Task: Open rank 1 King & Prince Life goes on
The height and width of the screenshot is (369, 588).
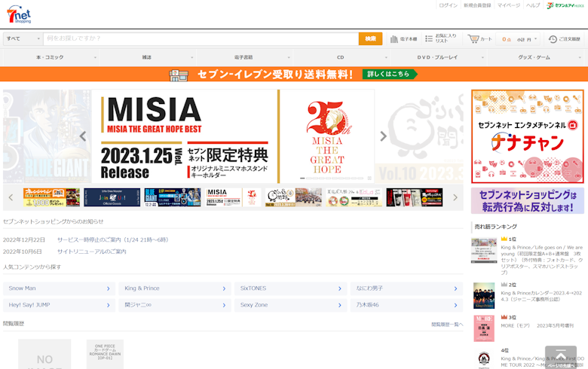Action: click(x=542, y=260)
